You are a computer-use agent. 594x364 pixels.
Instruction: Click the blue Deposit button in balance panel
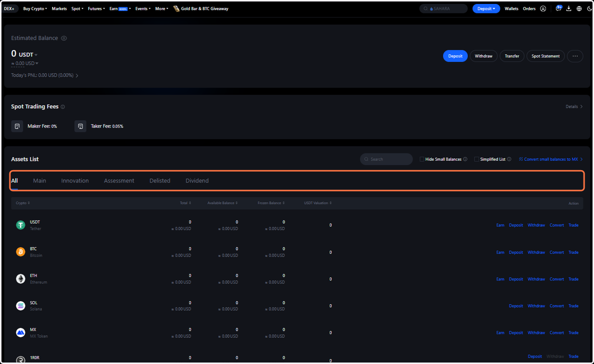[455, 56]
